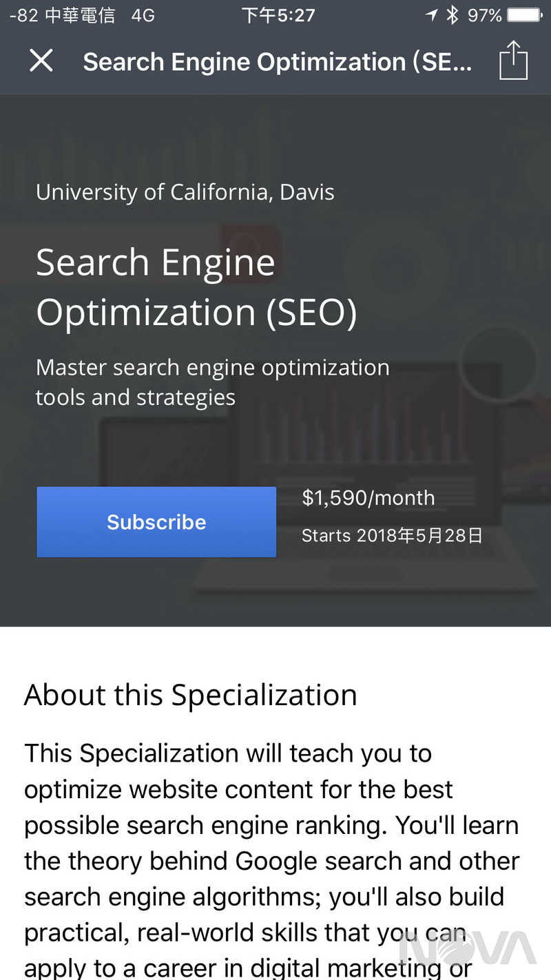Tap the Specialization description paragraph

tap(272, 861)
